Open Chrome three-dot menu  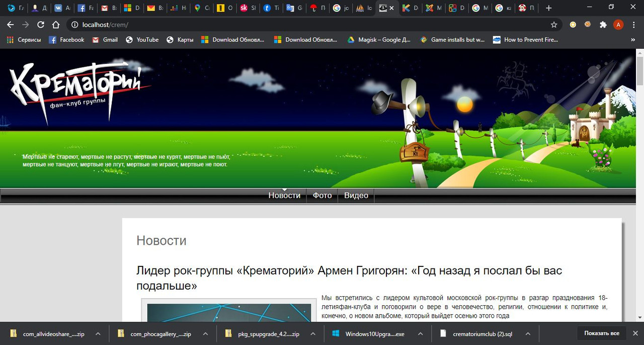[634, 25]
